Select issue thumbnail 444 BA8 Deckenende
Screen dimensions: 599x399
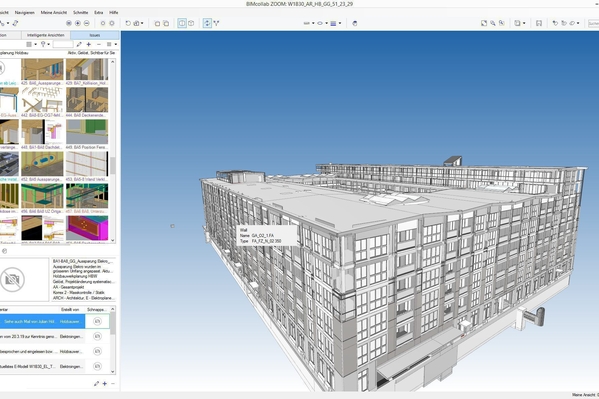point(87,100)
